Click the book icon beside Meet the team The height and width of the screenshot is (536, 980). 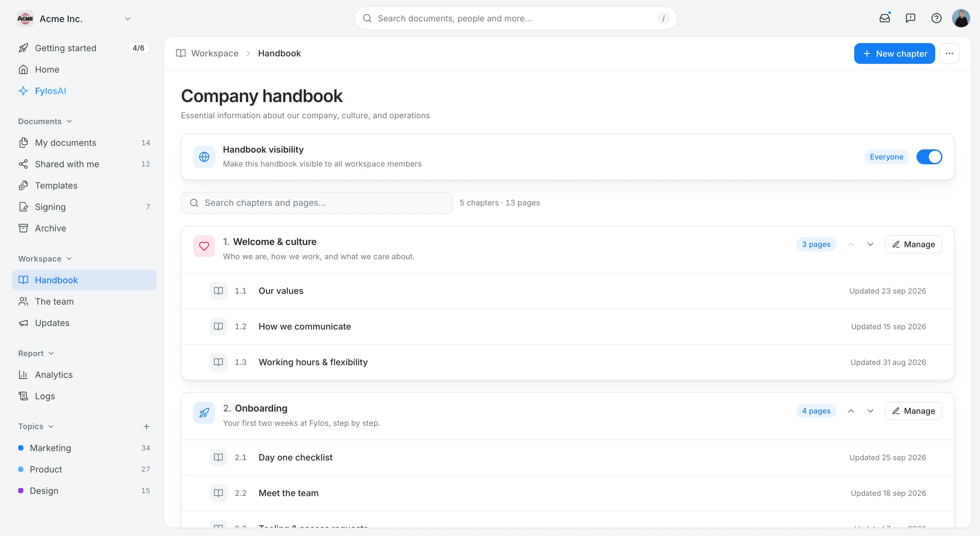pyautogui.click(x=218, y=493)
